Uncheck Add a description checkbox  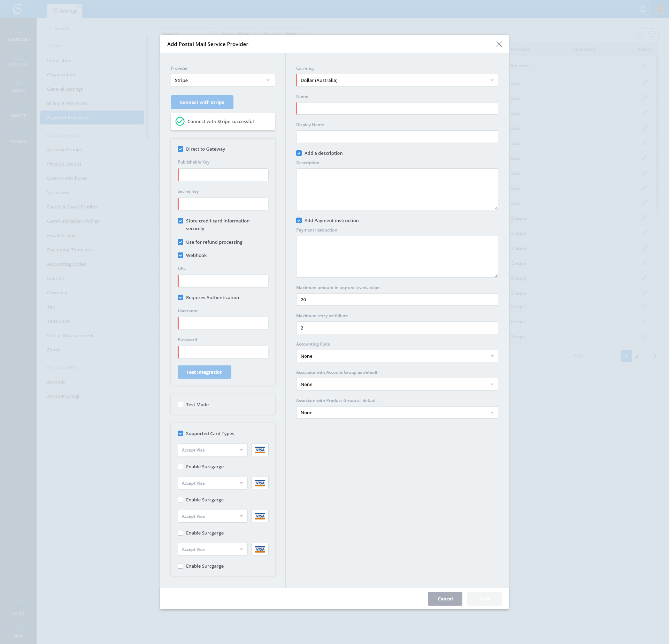coord(299,153)
